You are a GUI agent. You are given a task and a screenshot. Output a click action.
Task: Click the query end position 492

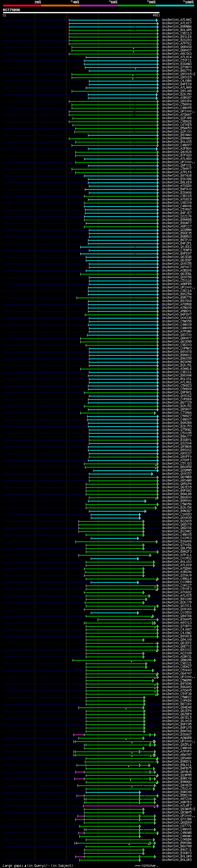pyautogui.click(x=155, y=15)
